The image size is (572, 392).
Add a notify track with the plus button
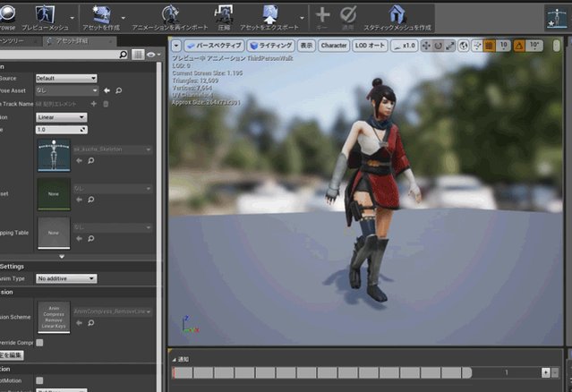point(546,372)
